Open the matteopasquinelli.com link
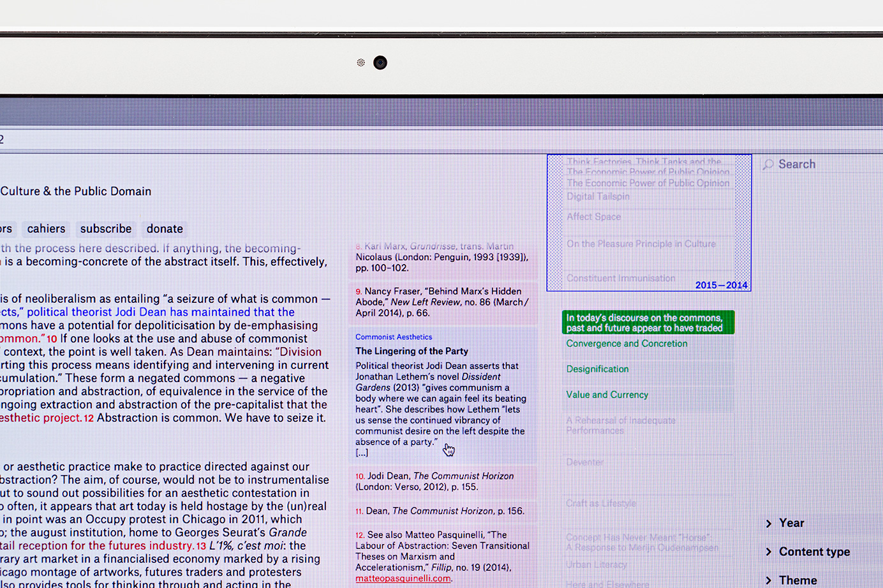This screenshot has width=883, height=588. click(x=403, y=578)
